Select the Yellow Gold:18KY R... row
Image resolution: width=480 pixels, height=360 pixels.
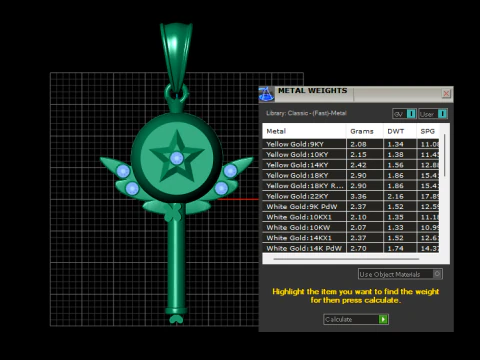pyautogui.click(x=351, y=186)
